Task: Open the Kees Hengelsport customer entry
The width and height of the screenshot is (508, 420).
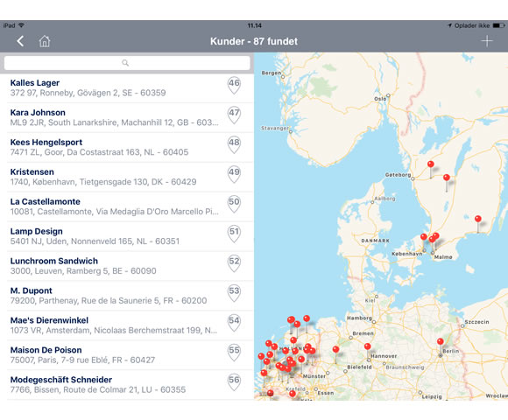Action: click(130, 147)
